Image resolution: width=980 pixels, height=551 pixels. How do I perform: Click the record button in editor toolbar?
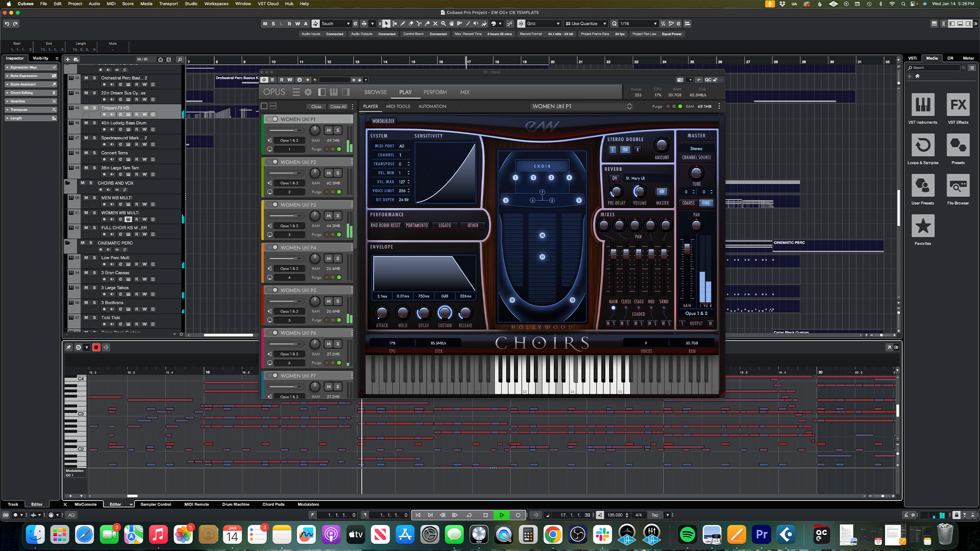(x=96, y=347)
